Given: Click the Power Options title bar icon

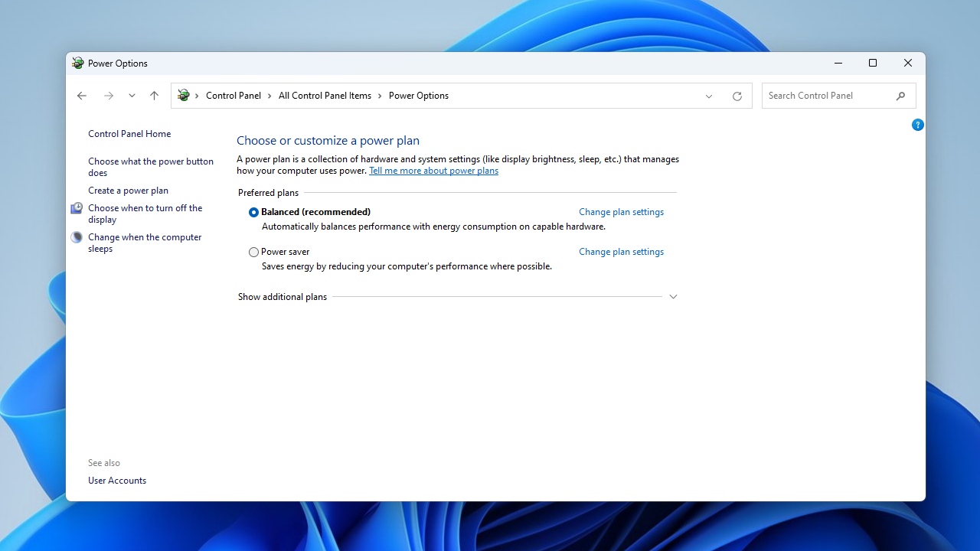Looking at the screenshot, I should click(x=77, y=63).
